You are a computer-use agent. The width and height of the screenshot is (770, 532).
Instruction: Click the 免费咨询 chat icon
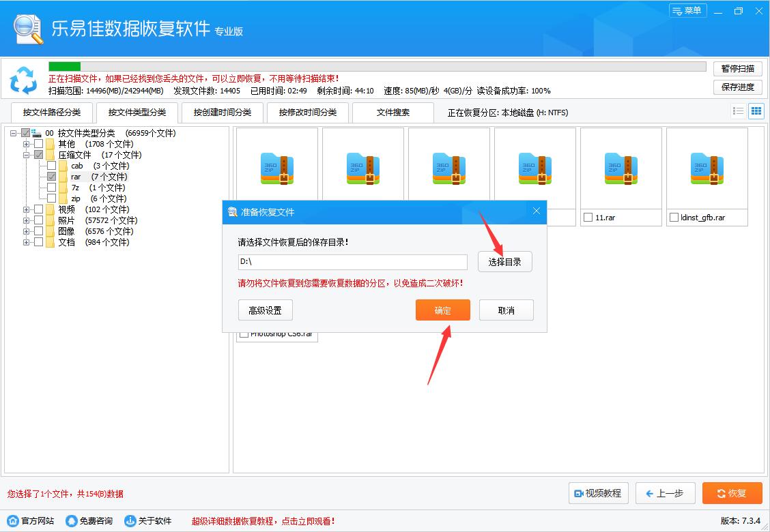(x=72, y=520)
